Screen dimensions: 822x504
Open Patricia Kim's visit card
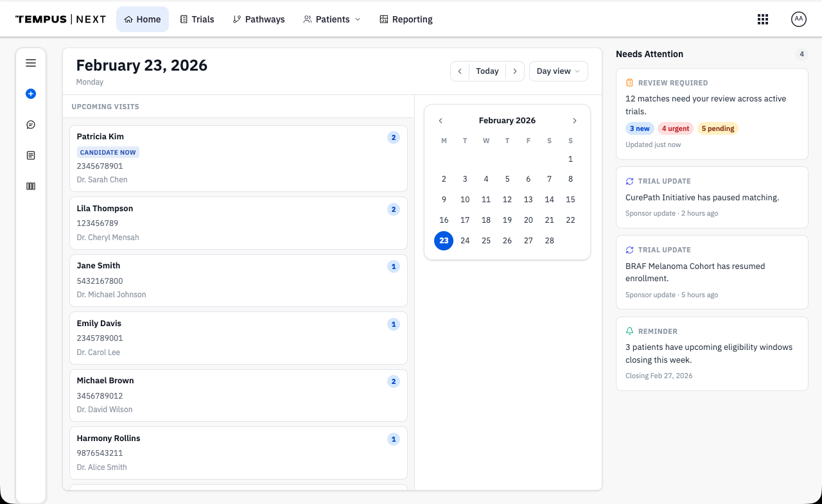point(238,158)
